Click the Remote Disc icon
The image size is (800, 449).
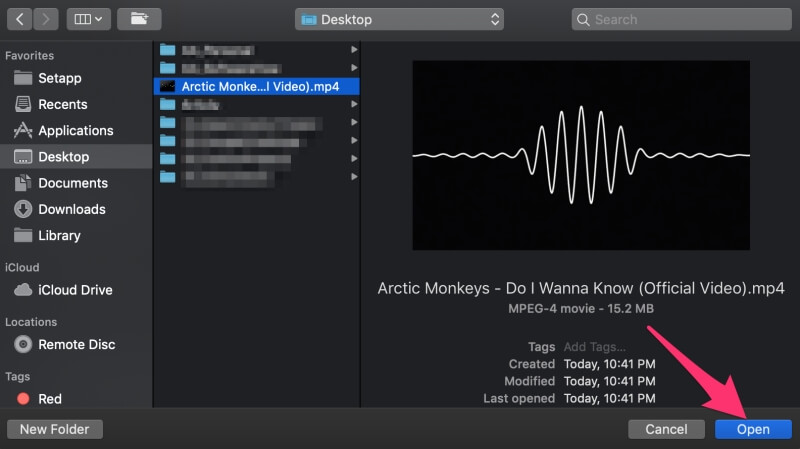click(x=23, y=344)
